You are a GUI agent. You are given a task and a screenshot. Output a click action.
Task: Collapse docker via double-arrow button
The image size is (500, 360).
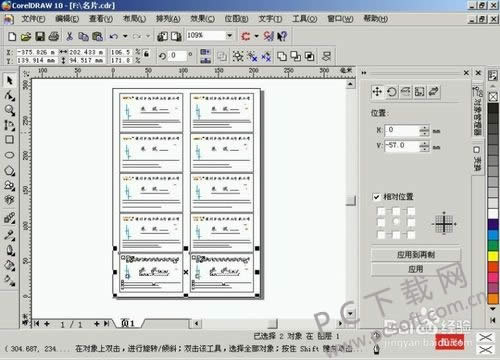click(364, 73)
